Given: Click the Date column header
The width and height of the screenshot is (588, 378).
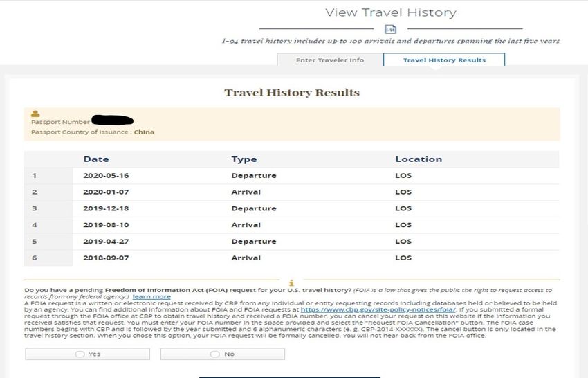Looking at the screenshot, I should click(96, 159).
